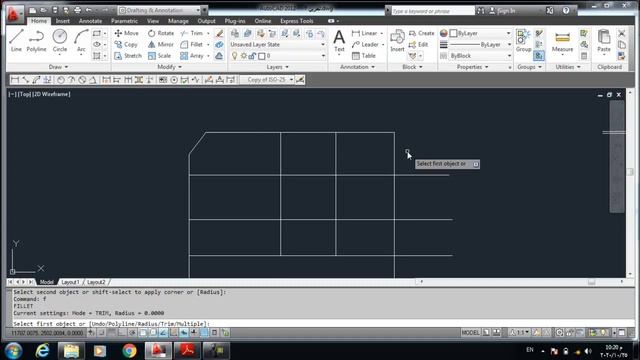Expand the Properties panel
The height and width of the screenshot is (360, 640).
(x=472, y=67)
